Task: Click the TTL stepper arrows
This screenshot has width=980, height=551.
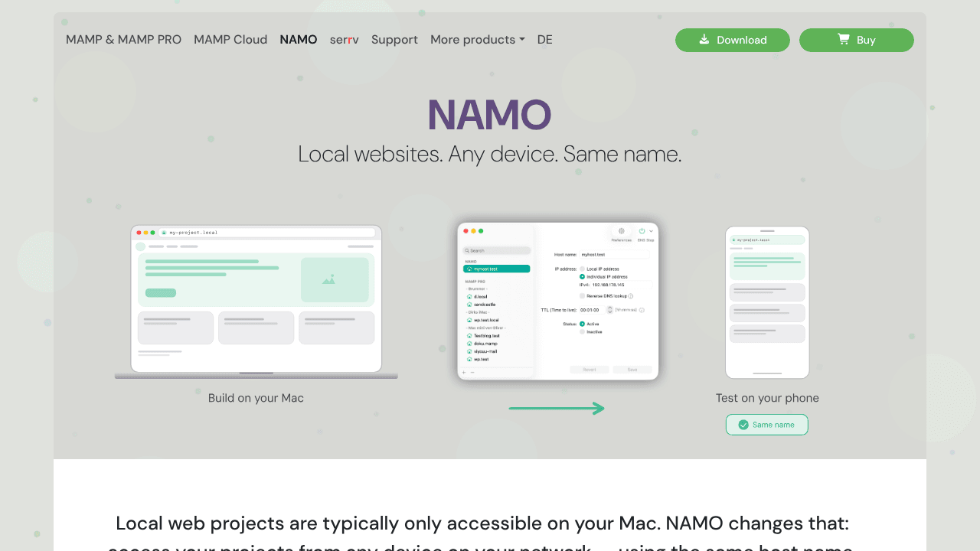Action: [609, 310]
